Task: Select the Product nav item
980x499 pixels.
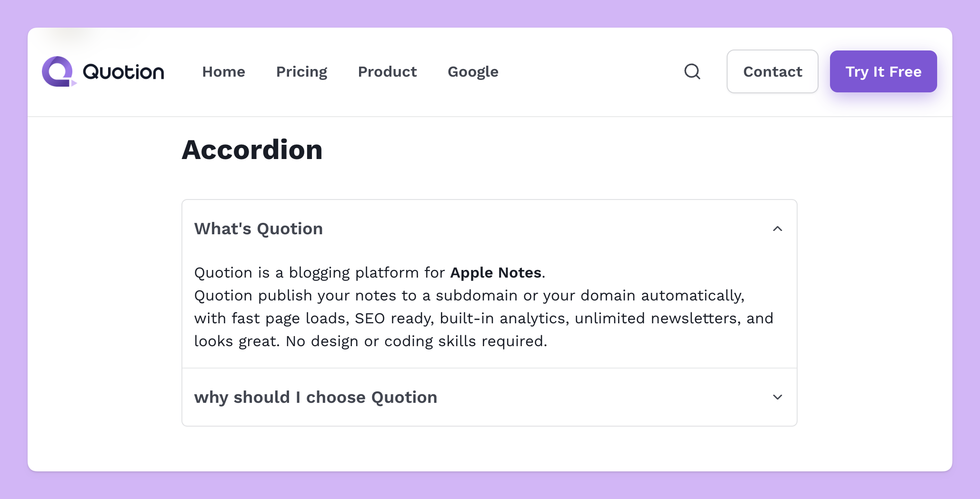Action: pyautogui.click(x=388, y=71)
